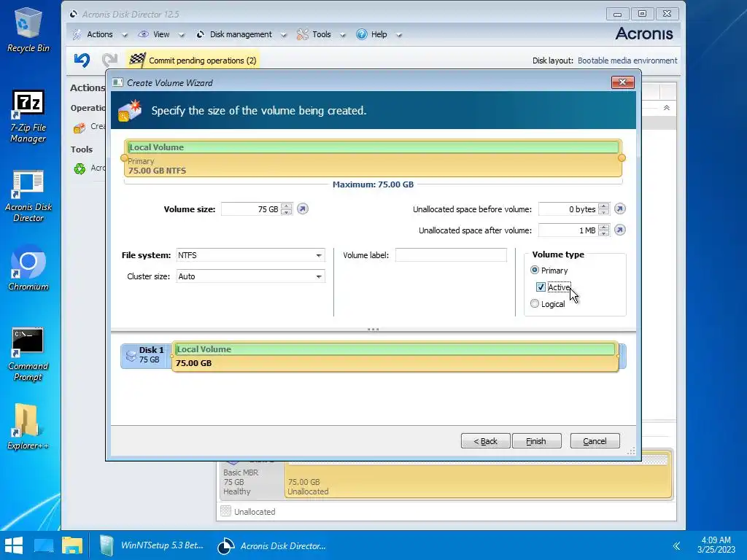The height and width of the screenshot is (560, 747).
Task: Expand Help menu arrow
Action: (399, 35)
